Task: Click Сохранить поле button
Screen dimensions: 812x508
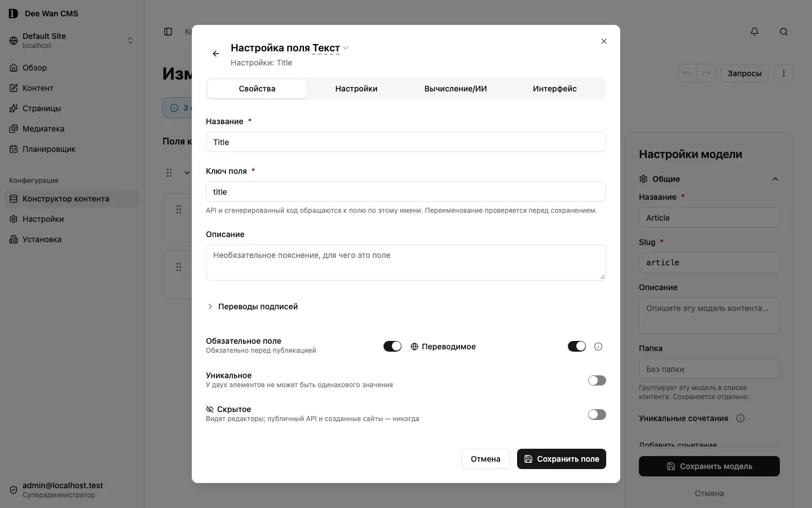Action: (x=562, y=459)
